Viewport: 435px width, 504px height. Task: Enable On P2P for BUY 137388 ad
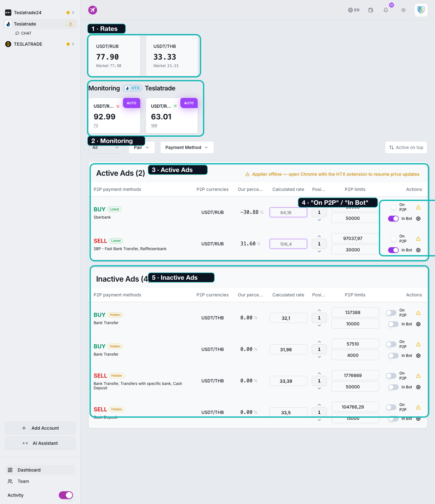click(391, 313)
